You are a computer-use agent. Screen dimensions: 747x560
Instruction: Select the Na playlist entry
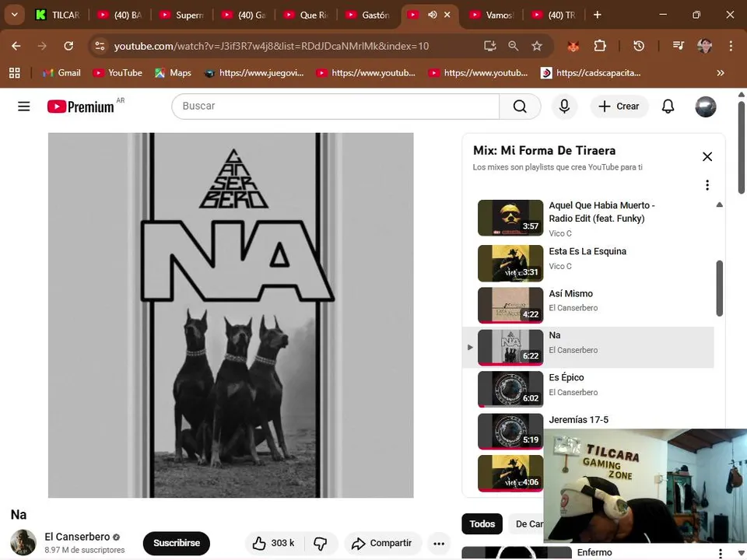[x=588, y=347]
